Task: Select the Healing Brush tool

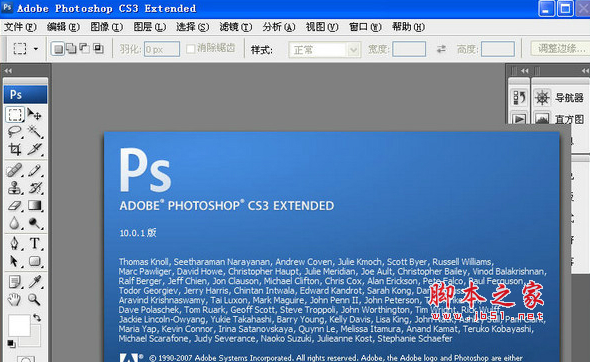Action: 15,170
